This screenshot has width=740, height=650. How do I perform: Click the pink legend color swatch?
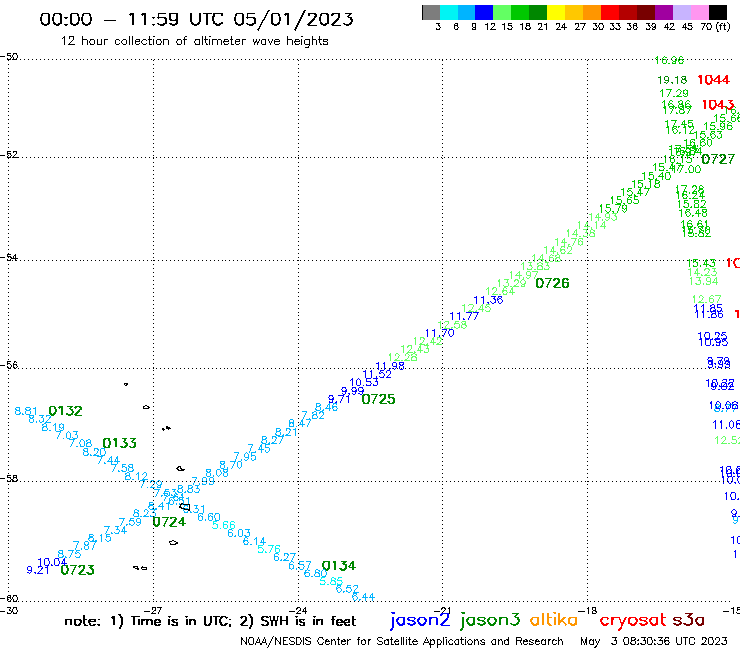(x=700, y=12)
